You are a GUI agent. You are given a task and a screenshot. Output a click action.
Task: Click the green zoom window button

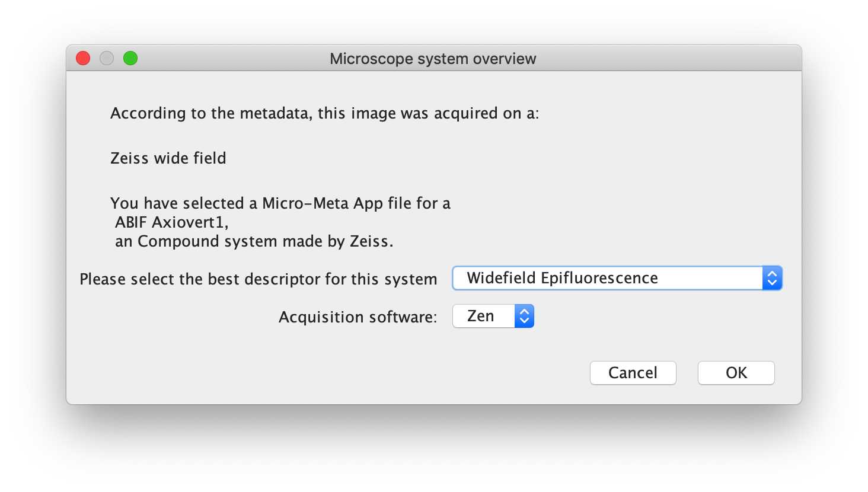point(130,58)
